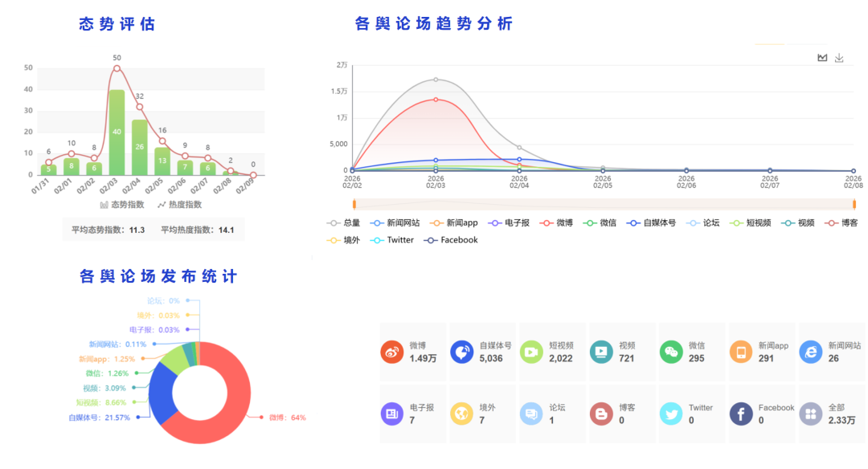The height and width of the screenshot is (469, 868).
Task: Click the 视频 teal video icon
Action: 601,353
